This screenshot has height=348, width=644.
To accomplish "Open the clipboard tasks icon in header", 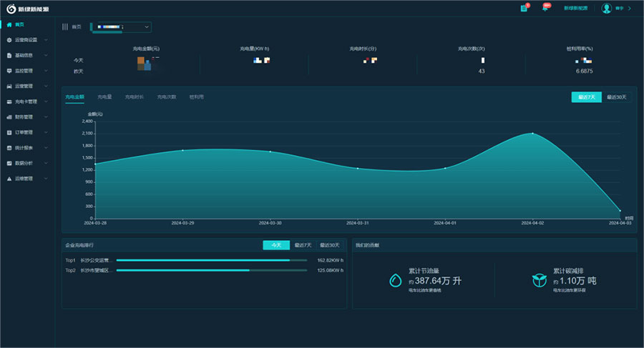I will tap(524, 9).
